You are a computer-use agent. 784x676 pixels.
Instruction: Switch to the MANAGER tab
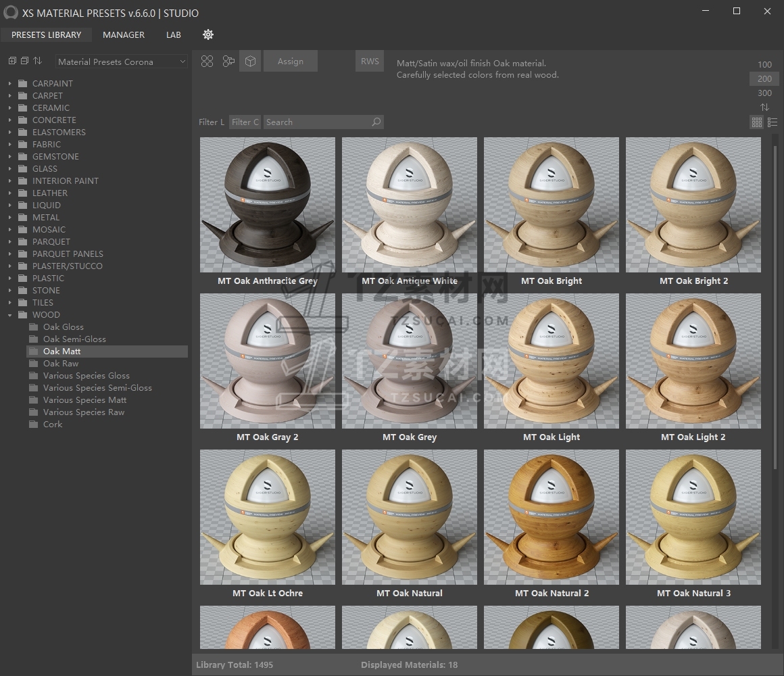(x=124, y=34)
